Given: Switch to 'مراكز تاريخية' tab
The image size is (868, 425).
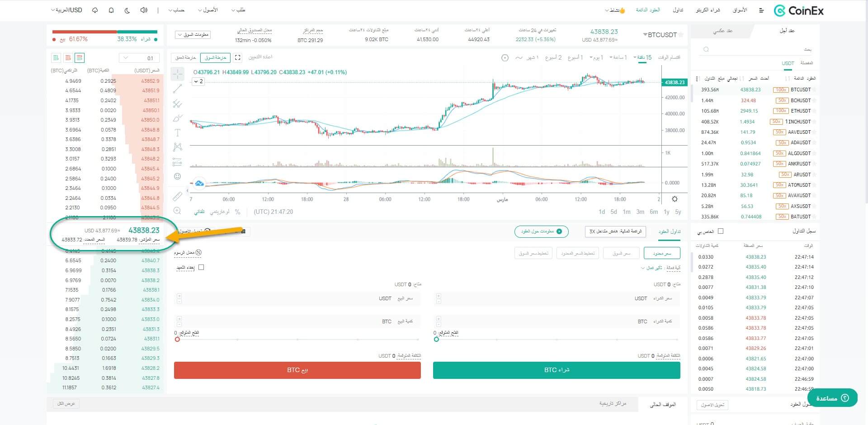Looking at the screenshot, I should coord(613,403).
